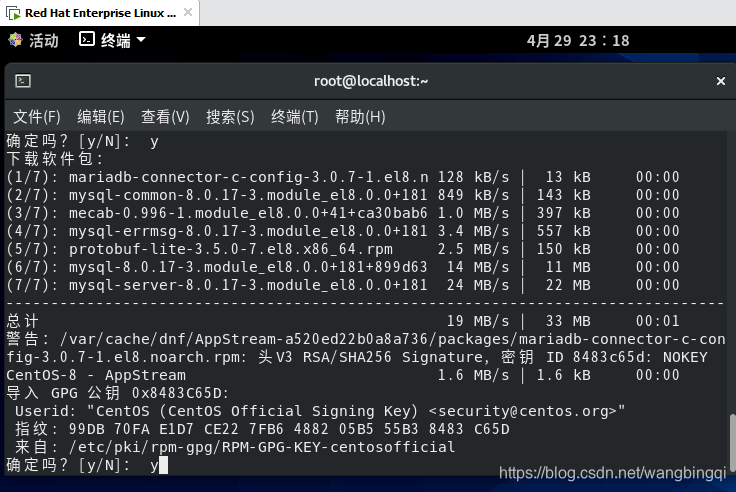The image size is (736, 492).
Task: Open the 搜索(S) menu
Action: 230,116
